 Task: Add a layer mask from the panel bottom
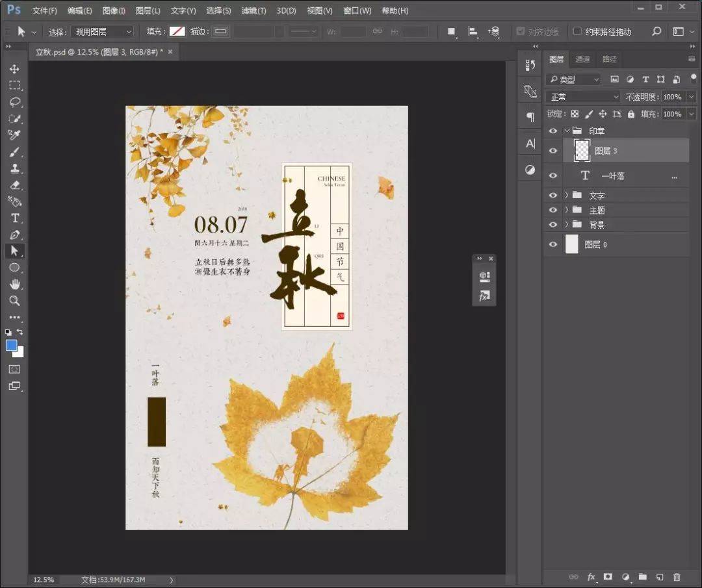point(608,577)
